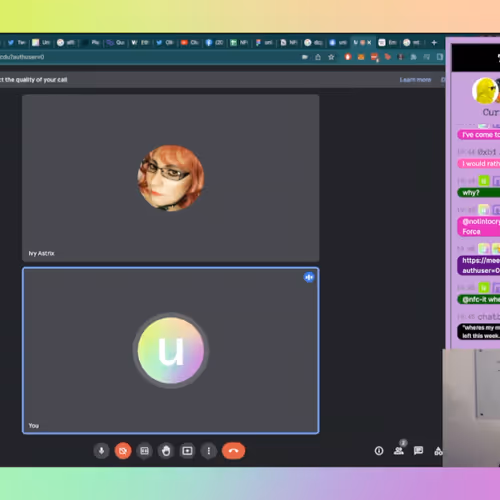Open a new browser tab with plus
The height and width of the screenshot is (500, 500).
click(x=434, y=43)
